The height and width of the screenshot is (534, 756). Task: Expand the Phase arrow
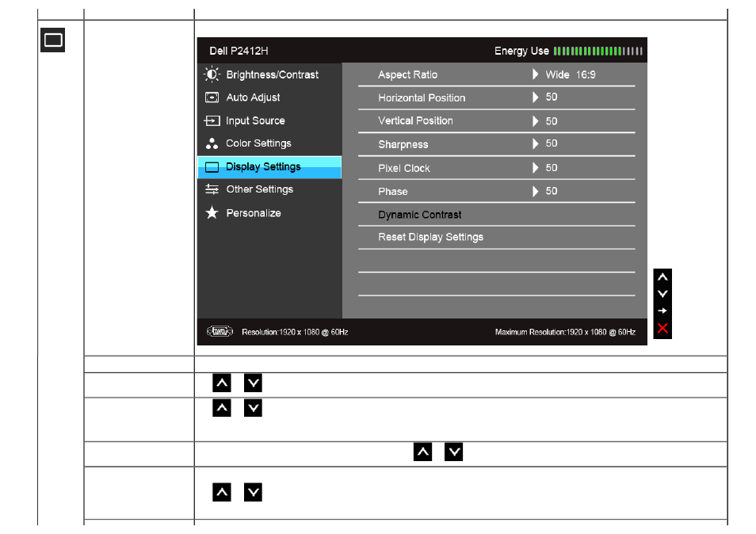click(x=535, y=191)
